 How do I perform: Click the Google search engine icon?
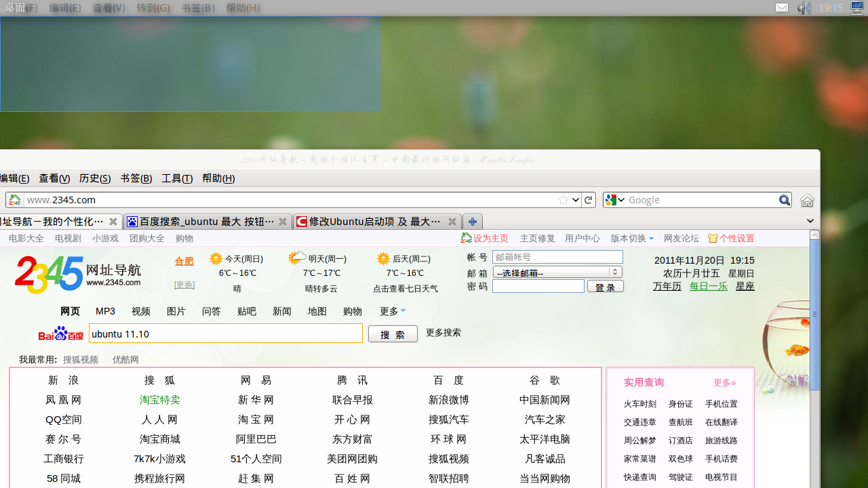611,200
